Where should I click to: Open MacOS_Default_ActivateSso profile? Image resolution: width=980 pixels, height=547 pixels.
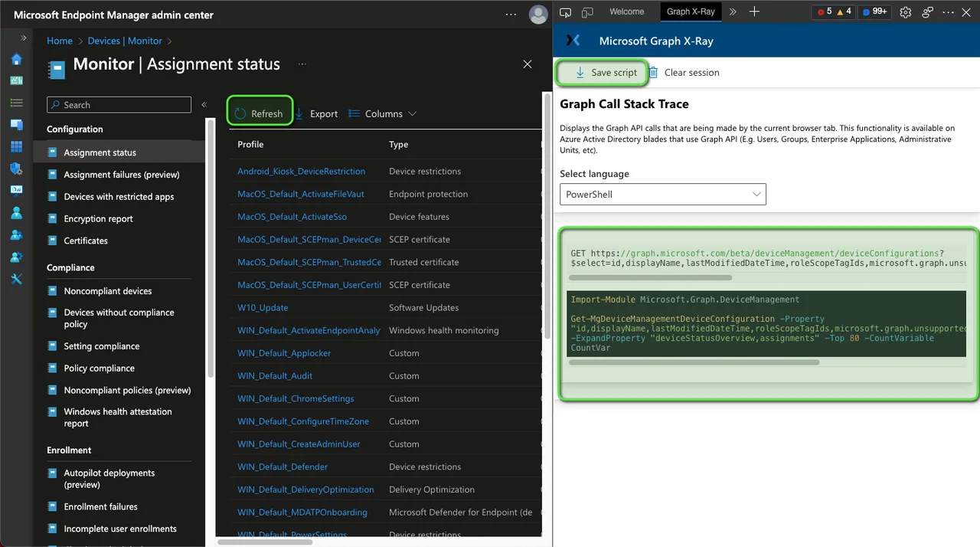[292, 217]
